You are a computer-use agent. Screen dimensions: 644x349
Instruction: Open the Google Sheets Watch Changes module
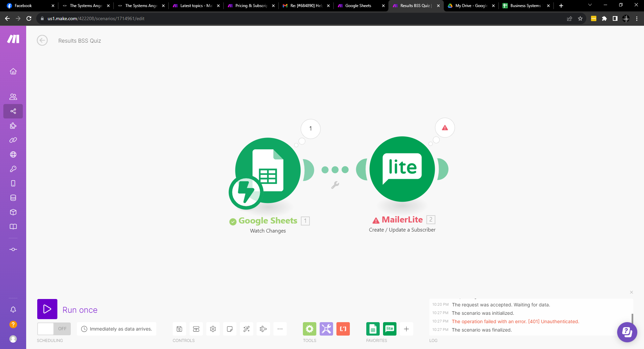click(268, 170)
